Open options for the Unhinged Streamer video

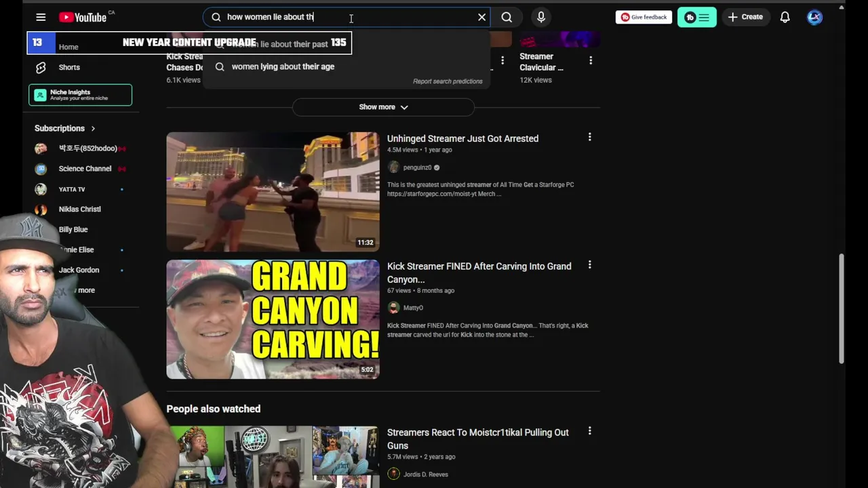[589, 137]
